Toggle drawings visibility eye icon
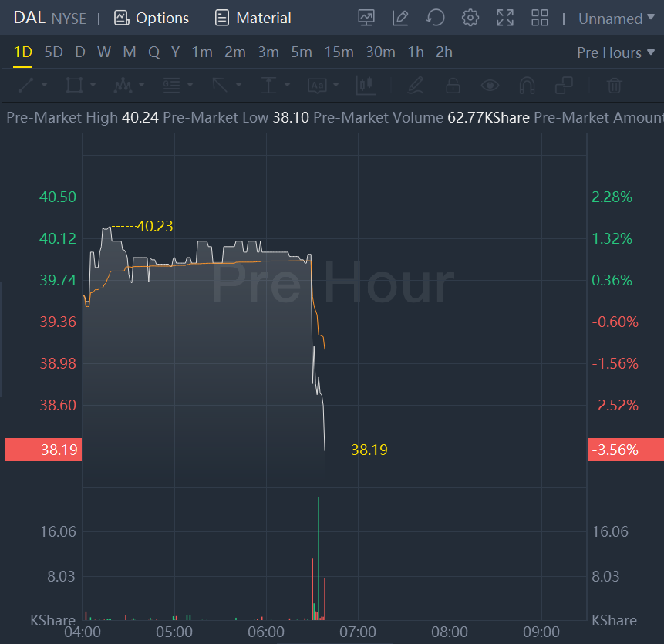664x644 pixels. point(490,85)
